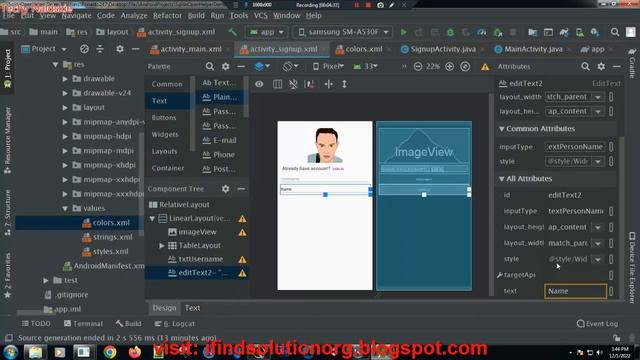The width and height of the screenshot is (640, 360).
Task: Minimize the Palette panel
Action: [x=241, y=66]
